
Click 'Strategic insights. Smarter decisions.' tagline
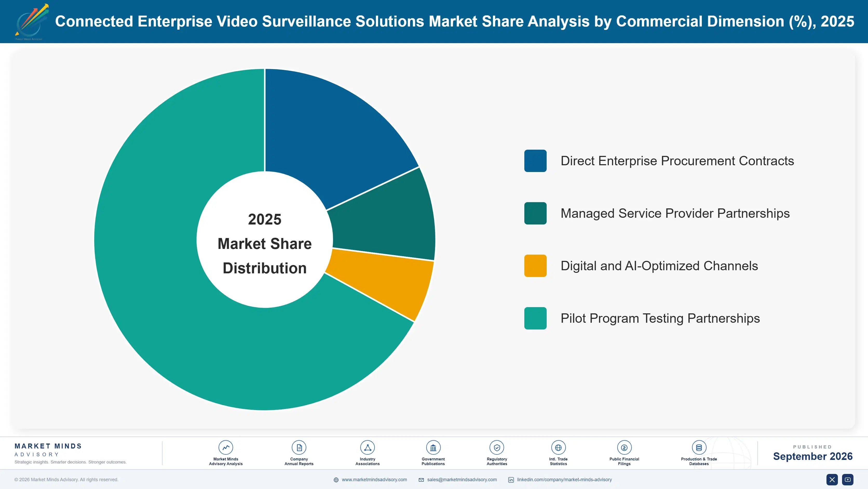coord(70,462)
